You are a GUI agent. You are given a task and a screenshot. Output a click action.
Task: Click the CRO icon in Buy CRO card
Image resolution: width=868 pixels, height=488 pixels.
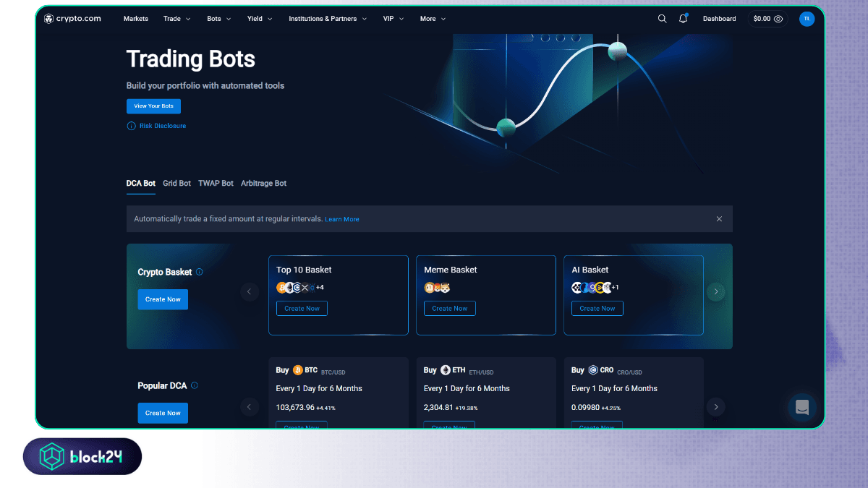point(593,370)
